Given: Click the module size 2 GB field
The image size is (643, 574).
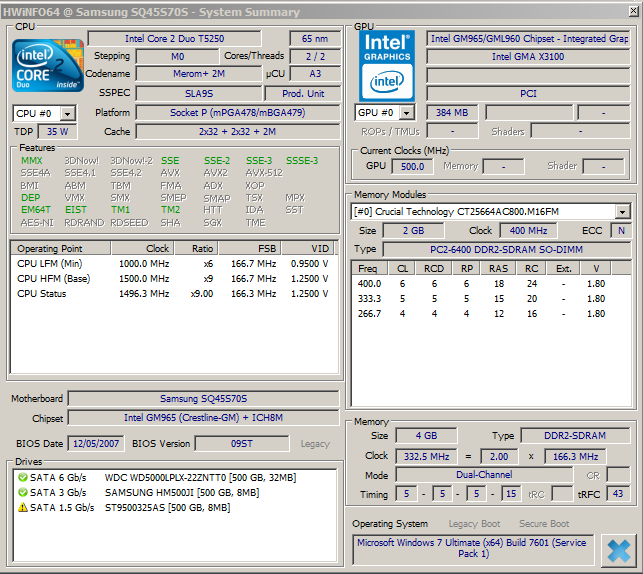Looking at the screenshot, I should (x=413, y=230).
